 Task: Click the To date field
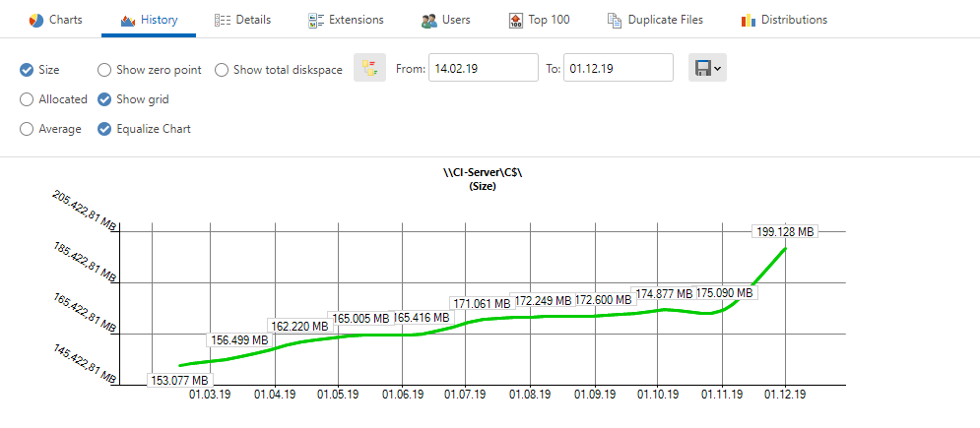click(618, 68)
